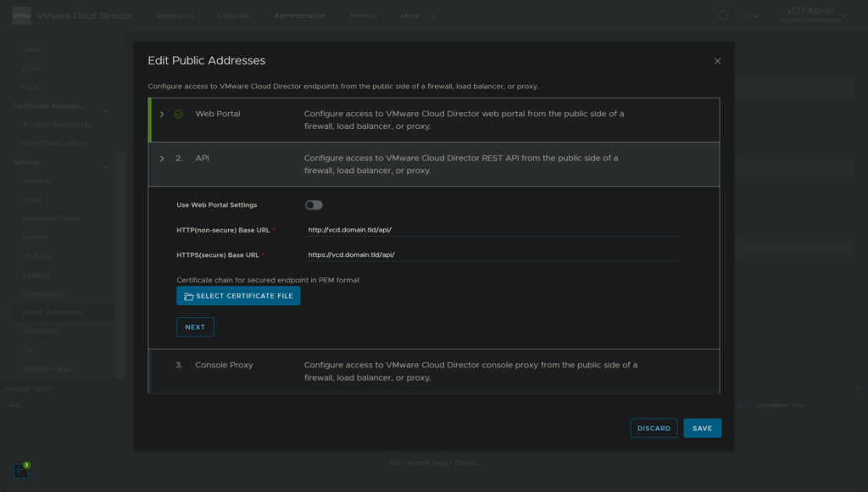Open the help question mark menu
This screenshot has width=868, height=492.
click(x=751, y=16)
